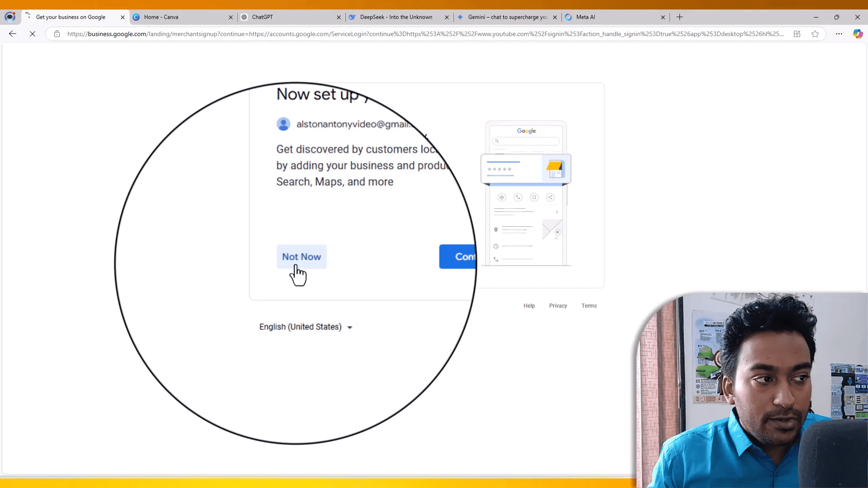The image size is (868, 488).
Task: Click the URL address bar
Action: click(425, 34)
